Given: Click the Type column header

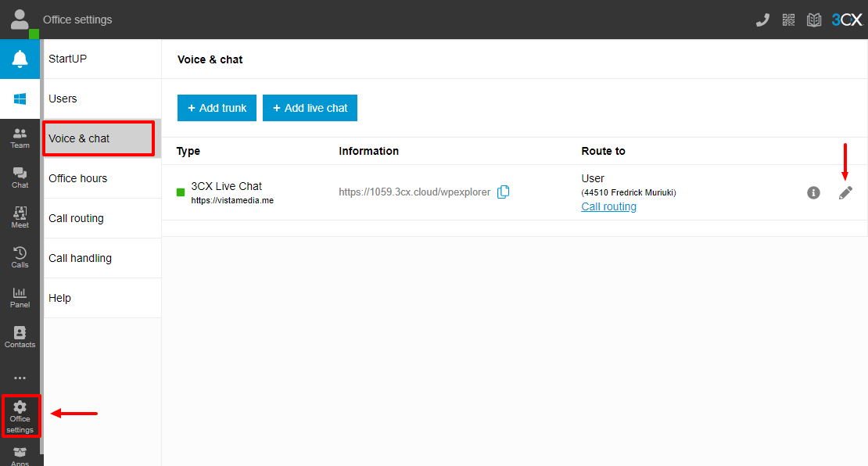Looking at the screenshot, I should tap(188, 151).
